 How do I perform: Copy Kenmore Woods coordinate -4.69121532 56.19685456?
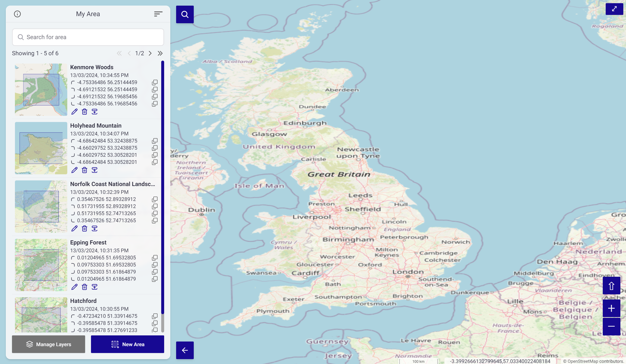pos(155,97)
